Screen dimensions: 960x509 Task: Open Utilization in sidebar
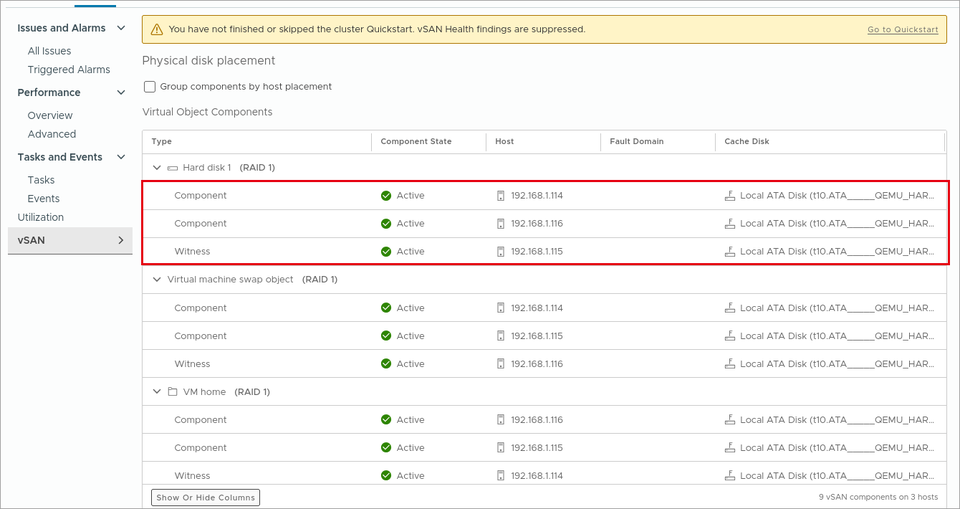tap(40, 217)
